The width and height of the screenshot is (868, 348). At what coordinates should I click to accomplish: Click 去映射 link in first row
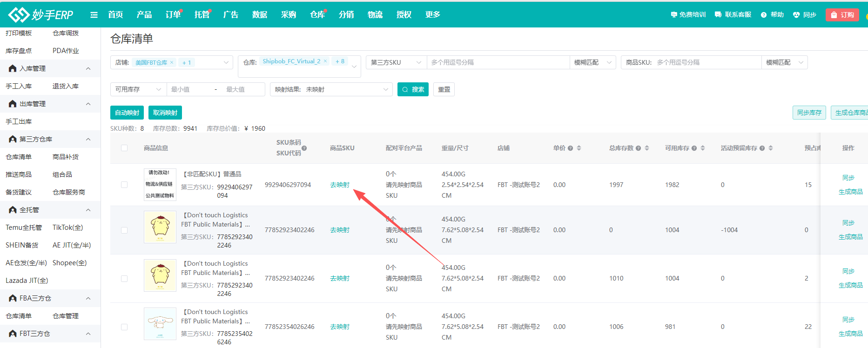(x=340, y=185)
